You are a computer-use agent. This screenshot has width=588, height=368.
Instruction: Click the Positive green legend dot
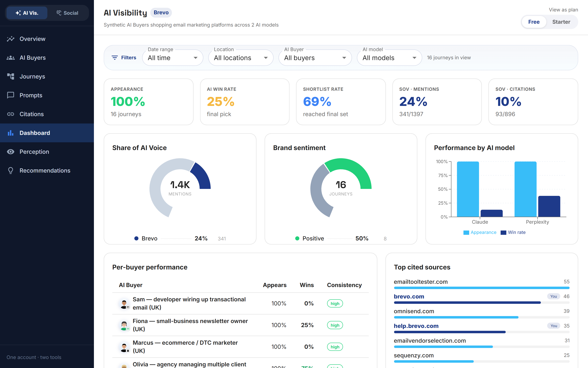pyautogui.click(x=297, y=239)
